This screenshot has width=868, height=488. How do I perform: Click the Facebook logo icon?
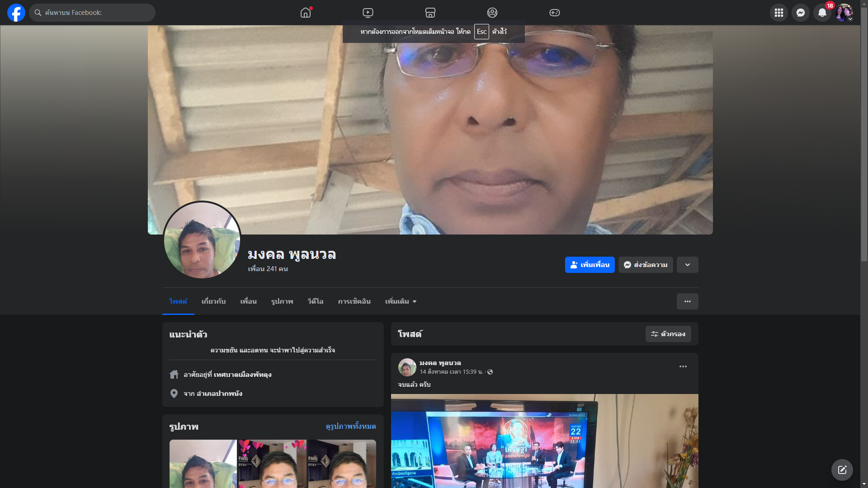tap(16, 13)
